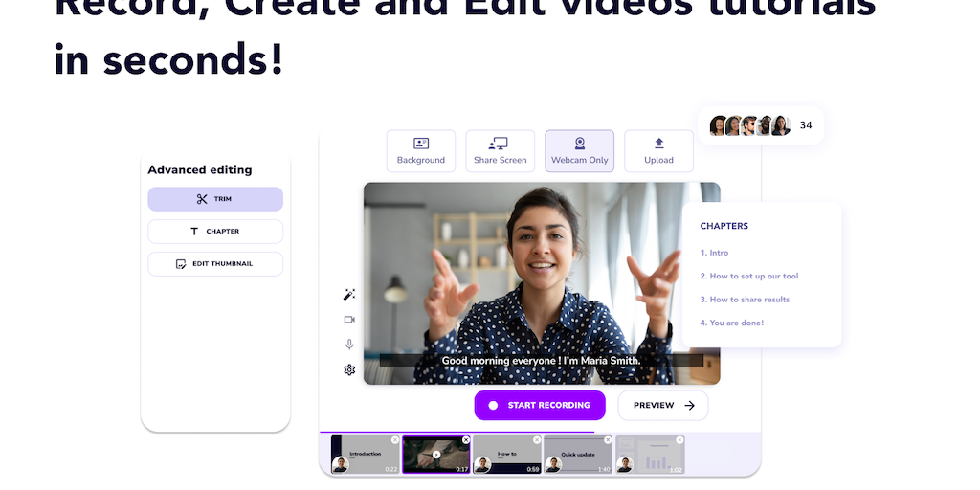Choose the Share Screen mode
Screen dimensions: 980x490
[x=500, y=150]
